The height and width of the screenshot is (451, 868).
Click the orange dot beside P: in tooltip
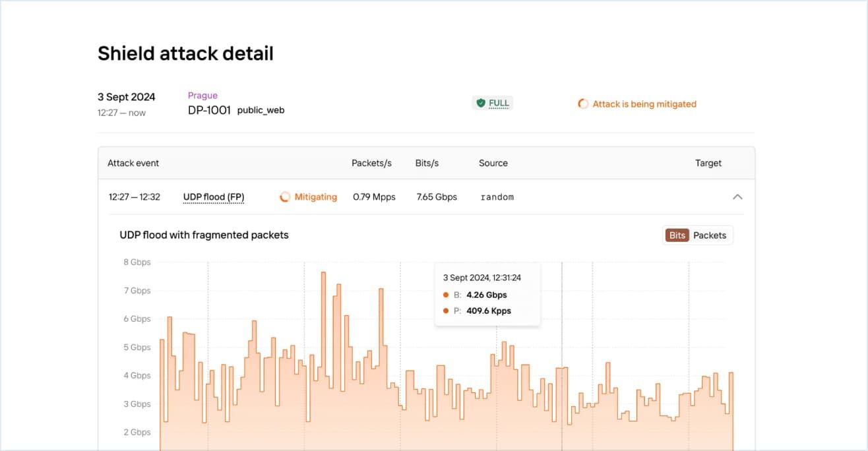(446, 311)
